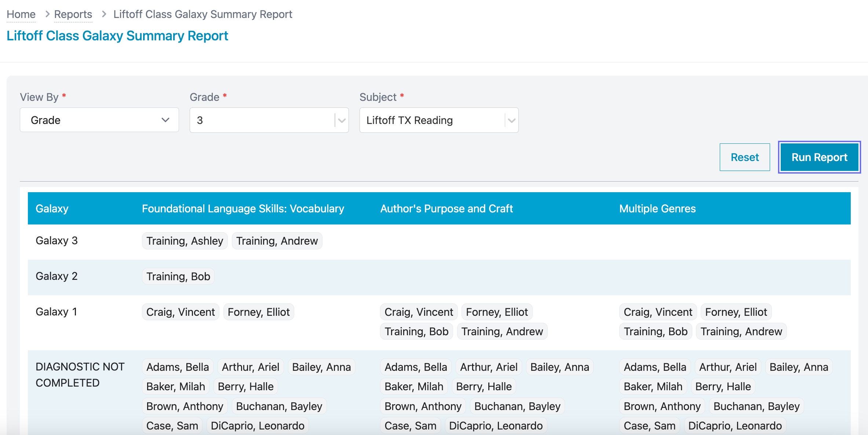Click Training, Bob tag in Galaxy 2 row
Viewport: 868px width, 435px height.
(178, 276)
